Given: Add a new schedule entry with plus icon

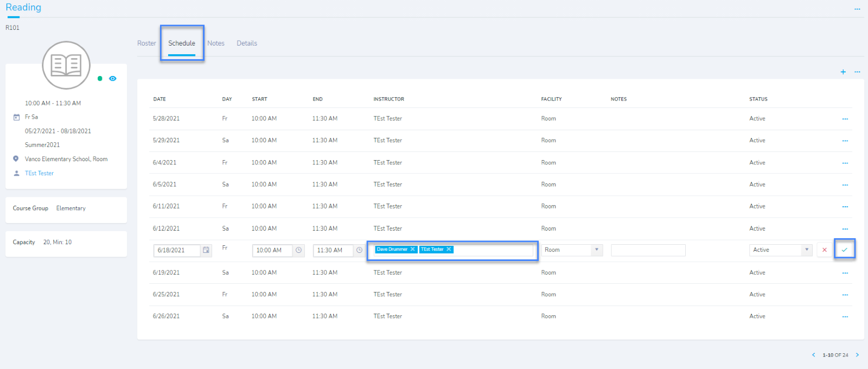Looking at the screenshot, I should pyautogui.click(x=843, y=72).
